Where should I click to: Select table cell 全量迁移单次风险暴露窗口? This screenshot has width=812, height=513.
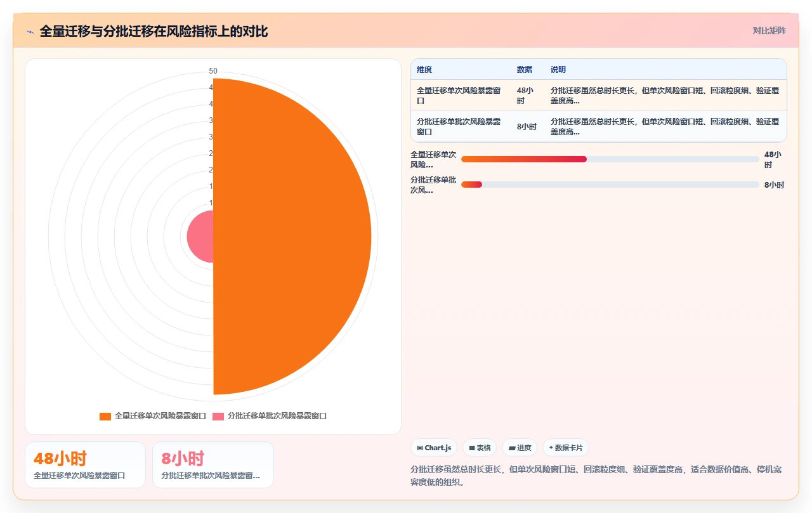461,96
